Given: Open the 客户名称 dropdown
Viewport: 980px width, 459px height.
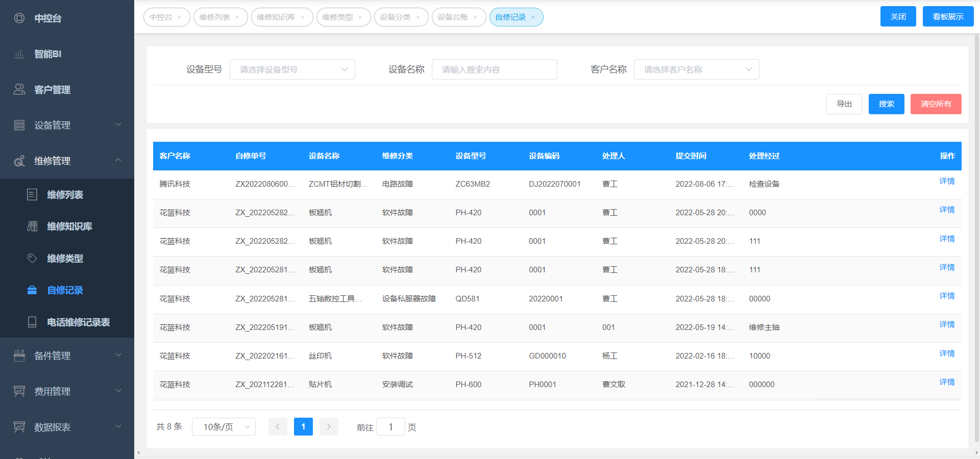Looking at the screenshot, I should coord(696,69).
